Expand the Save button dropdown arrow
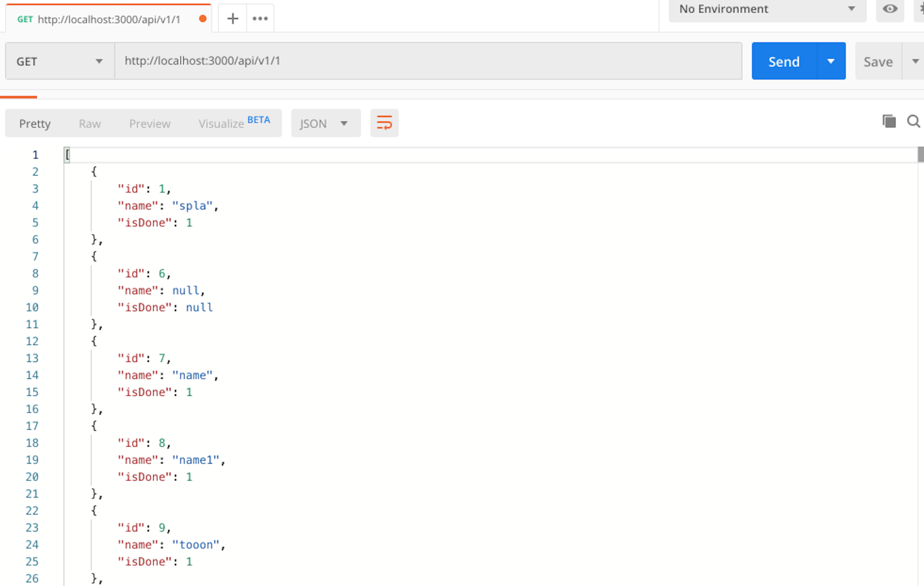924x586 pixels. click(914, 61)
